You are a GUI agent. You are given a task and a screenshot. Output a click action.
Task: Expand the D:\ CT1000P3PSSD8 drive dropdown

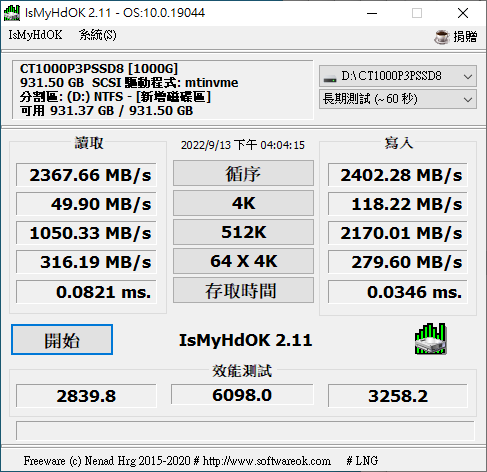click(x=398, y=76)
